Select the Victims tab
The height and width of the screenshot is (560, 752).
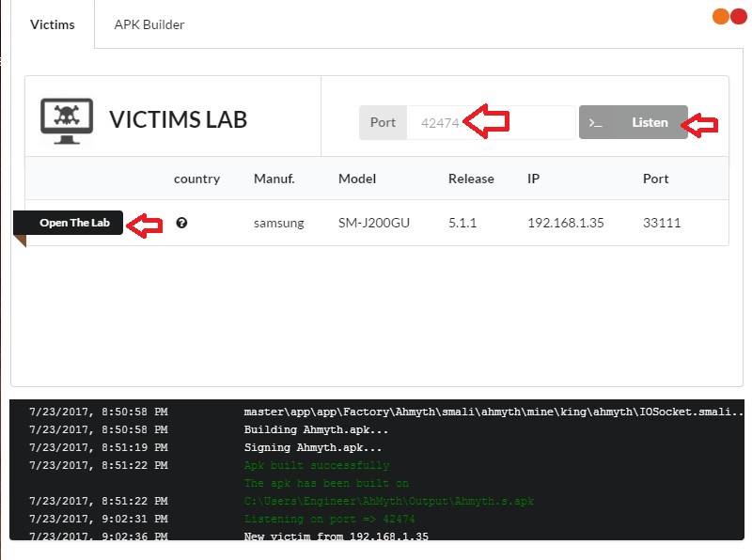tap(52, 24)
